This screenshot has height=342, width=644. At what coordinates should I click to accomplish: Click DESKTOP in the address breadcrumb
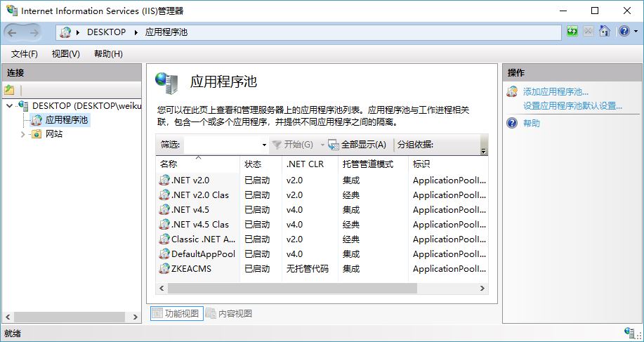(106, 32)
